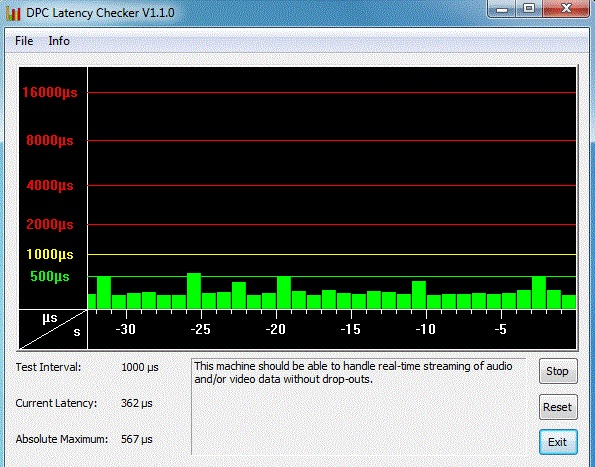This screenshot has height=467, width=595.
Task: Click the green 500µs threshold label
Action: coord(50,276)
